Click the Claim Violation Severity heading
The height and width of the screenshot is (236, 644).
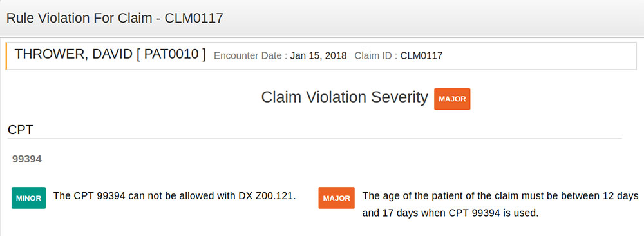345,97
